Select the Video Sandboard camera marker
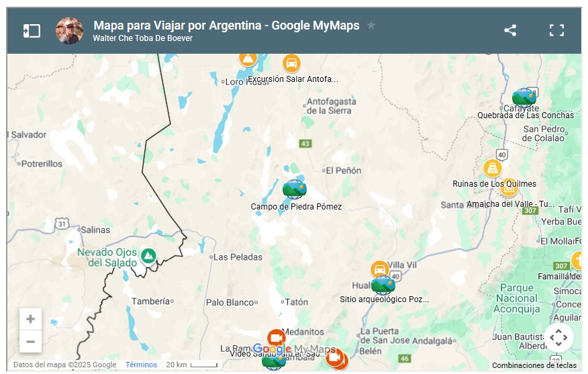 277,338
